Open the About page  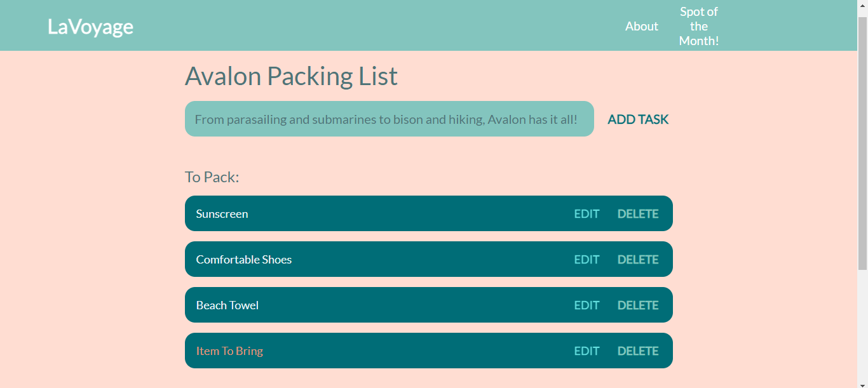point(641,26)
